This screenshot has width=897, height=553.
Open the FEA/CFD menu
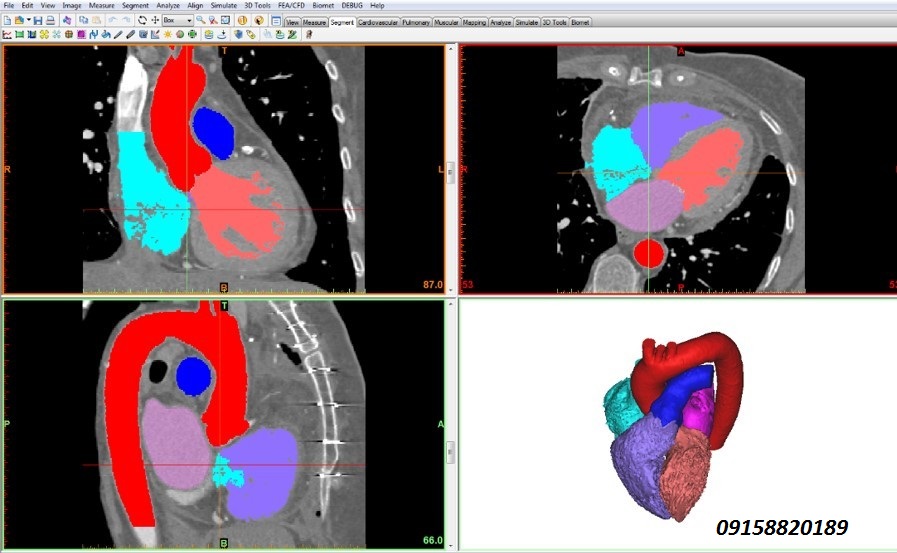pos(290,6)
